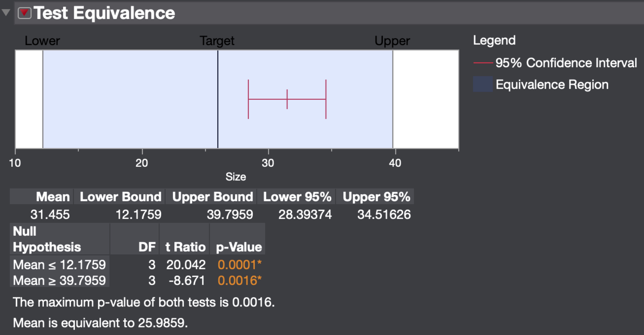The image size is (644, 335).
Task: Select the t Ratio column header
Action: (184, 239)
